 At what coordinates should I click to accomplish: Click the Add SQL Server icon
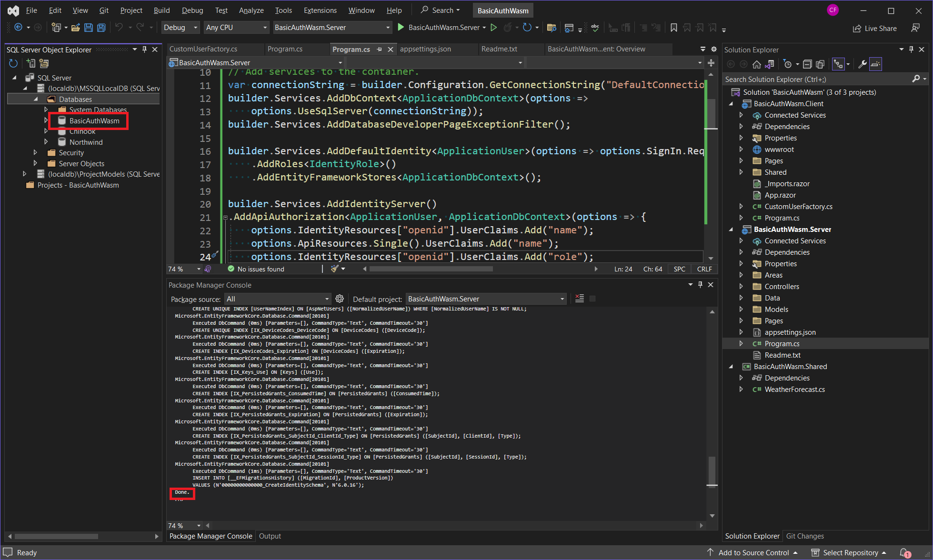point(31,63)
